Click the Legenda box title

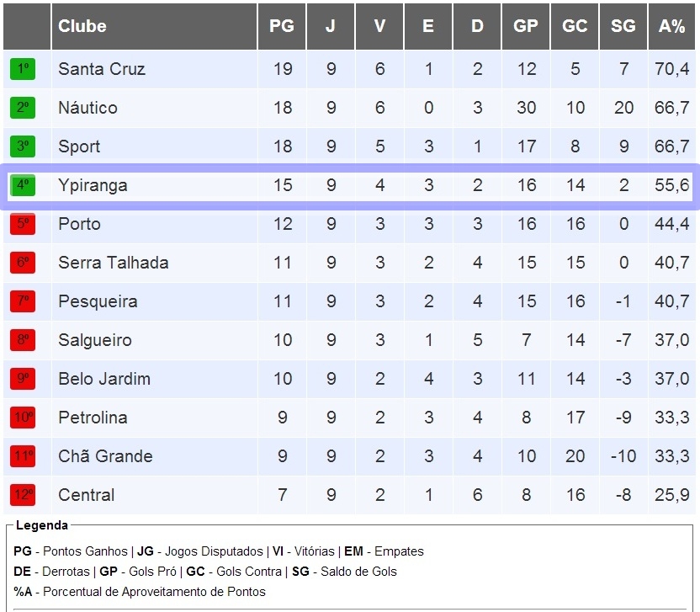point(42,525)
